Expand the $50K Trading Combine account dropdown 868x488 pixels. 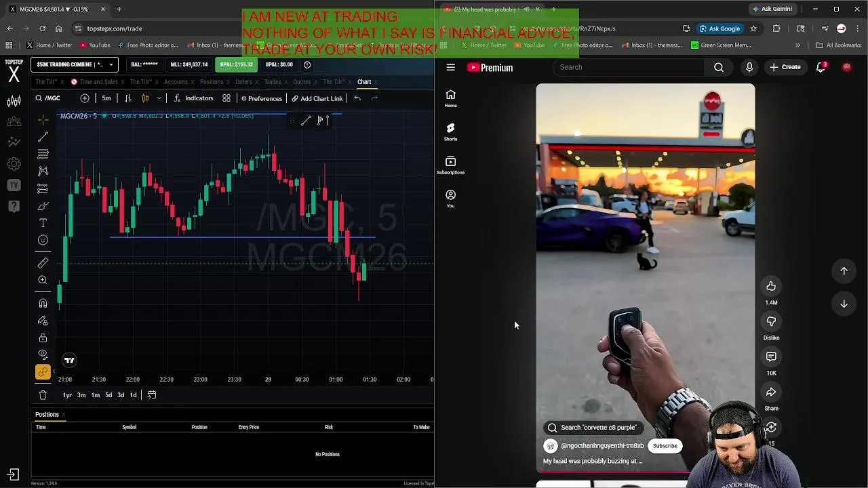(x=75, y=64)
